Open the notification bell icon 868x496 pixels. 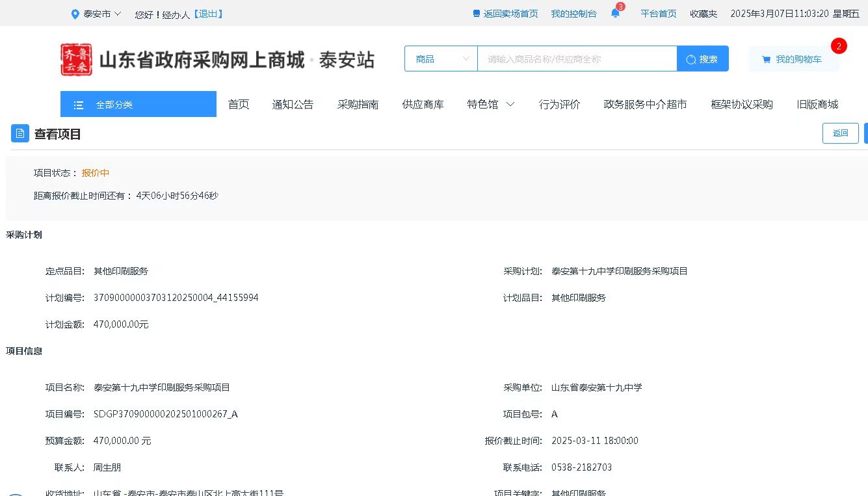point(615,14)
